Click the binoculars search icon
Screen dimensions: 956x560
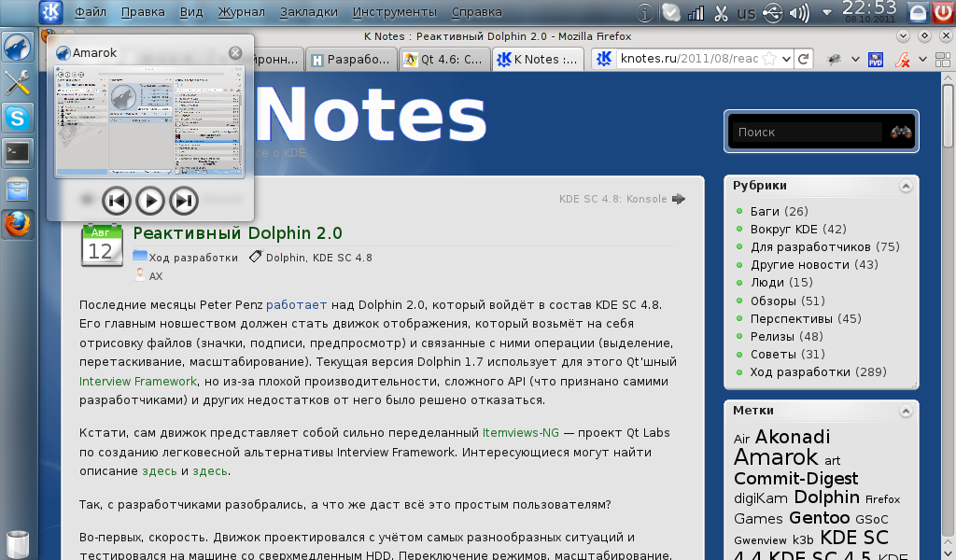(901, 132)
